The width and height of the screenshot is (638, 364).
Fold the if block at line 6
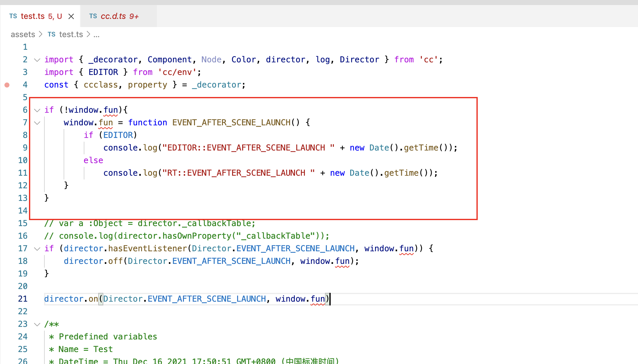(37, 110)
